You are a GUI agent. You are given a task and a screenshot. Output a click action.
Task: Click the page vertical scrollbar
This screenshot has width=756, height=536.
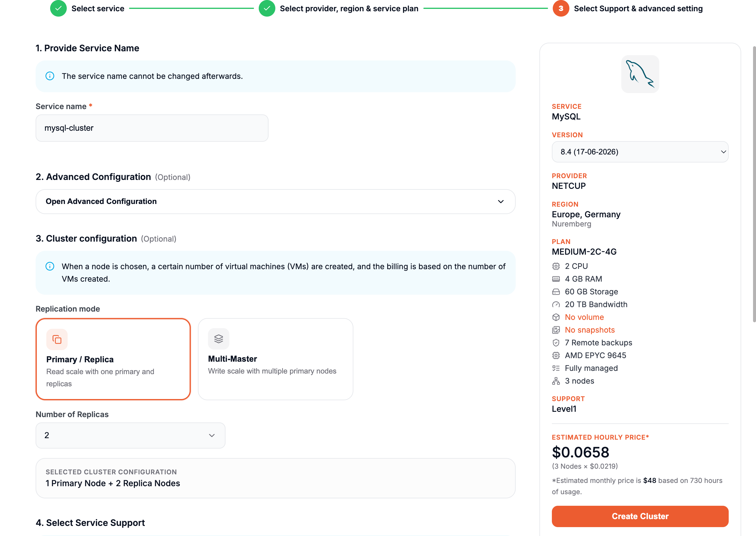pyautogui.click(x=754, y=184)
